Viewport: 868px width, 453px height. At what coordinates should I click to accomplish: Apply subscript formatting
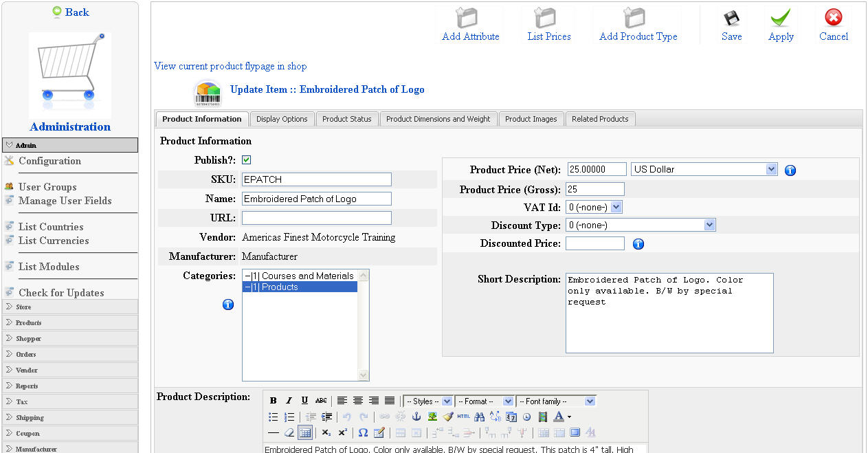tap(326, 432)
